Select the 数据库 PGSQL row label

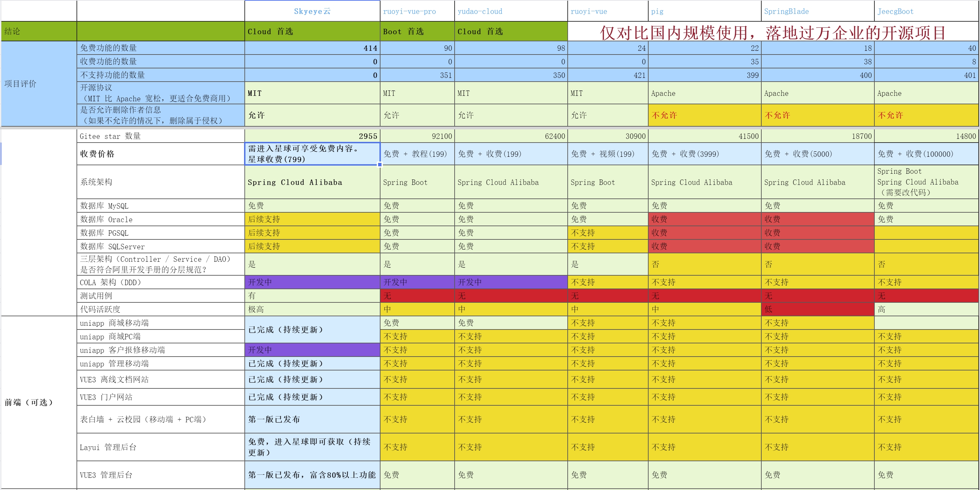(160, 233)
